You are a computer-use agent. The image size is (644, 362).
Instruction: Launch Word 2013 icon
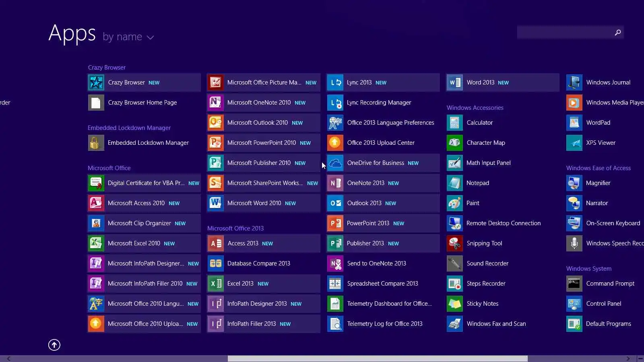click(454, 82)
